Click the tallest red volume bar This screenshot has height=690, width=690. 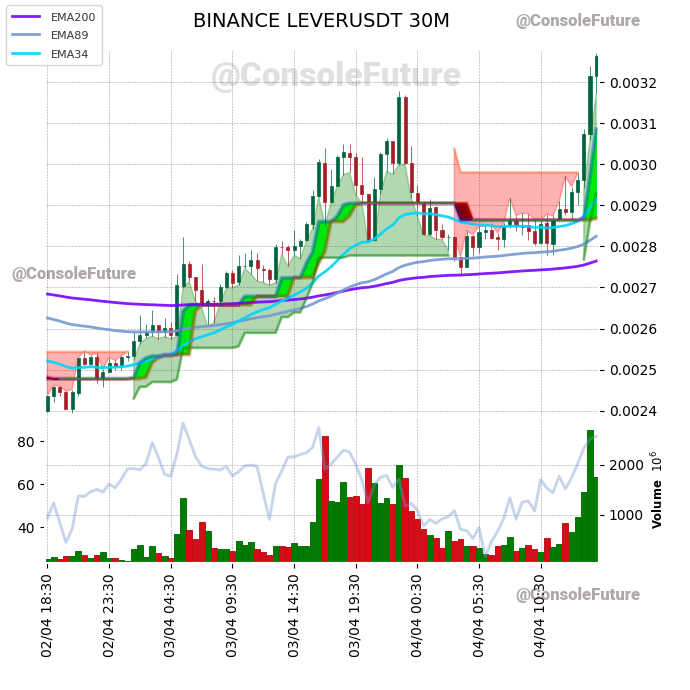click(x=326, y=499)
